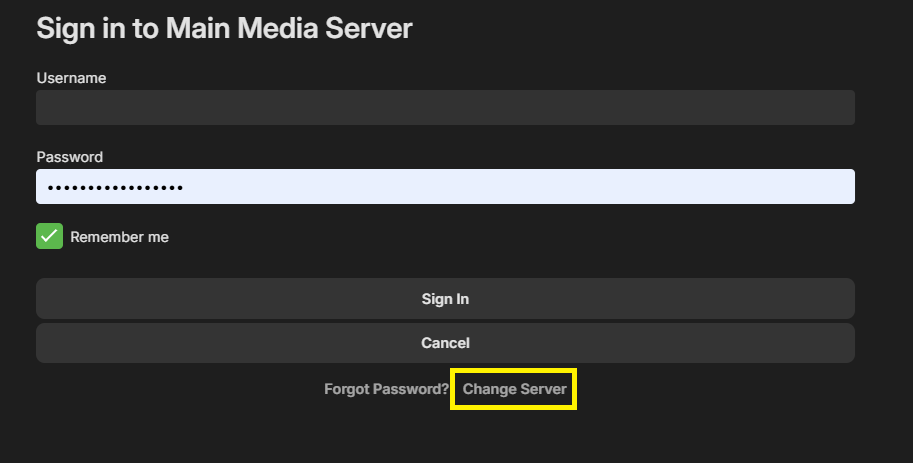913x463 pixels.
Task: Select the Change Server link
Action: pyautogui.click(x=514, y=389)
